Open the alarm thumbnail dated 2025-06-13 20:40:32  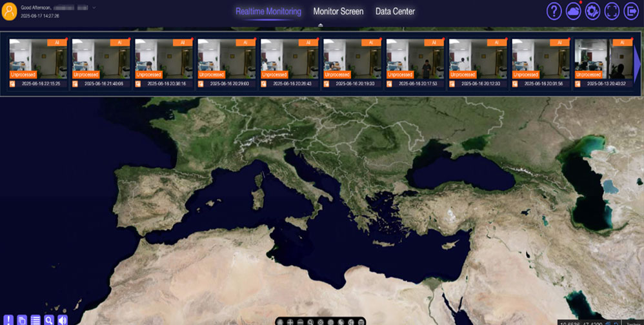pos(603,63)
